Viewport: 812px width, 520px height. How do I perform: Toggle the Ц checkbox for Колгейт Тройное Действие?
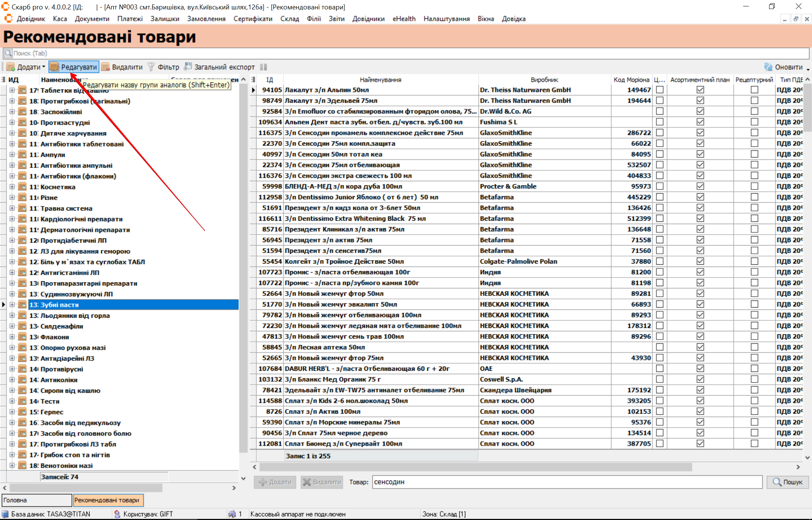click(660, 261)
